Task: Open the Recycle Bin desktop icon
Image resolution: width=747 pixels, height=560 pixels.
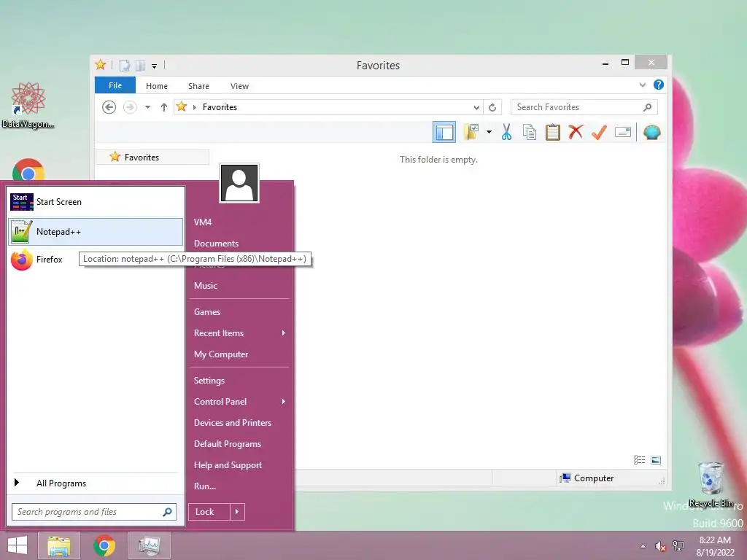Action: click(711, 484)
